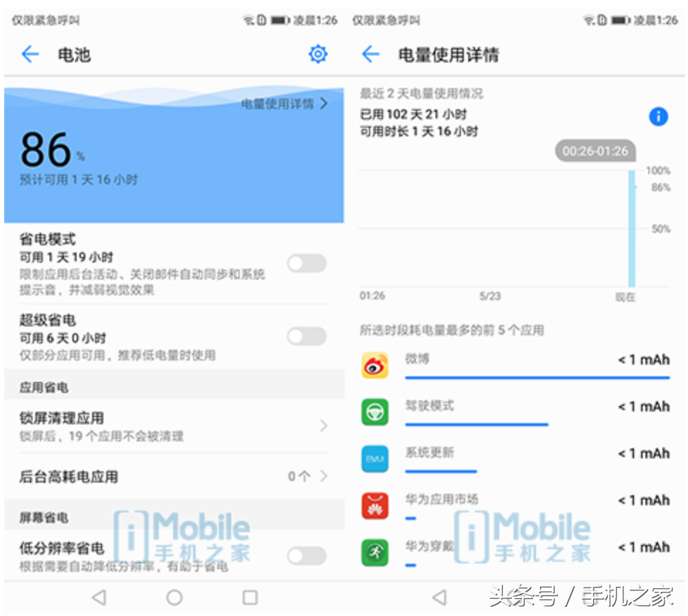688x616 pixels.
Task: Tap left phone's back navigation triangle
Action: coord(99,598)
